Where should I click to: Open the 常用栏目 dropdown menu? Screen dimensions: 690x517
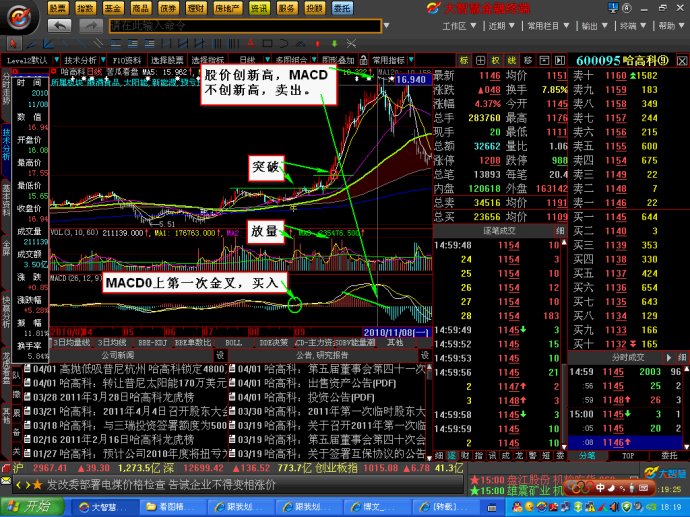click(548, 26)
